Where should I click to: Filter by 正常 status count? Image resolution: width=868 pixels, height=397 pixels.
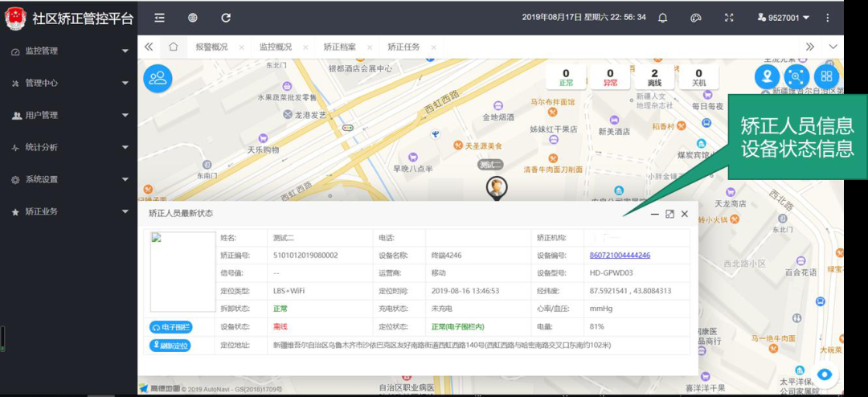[x=566, y=77]
